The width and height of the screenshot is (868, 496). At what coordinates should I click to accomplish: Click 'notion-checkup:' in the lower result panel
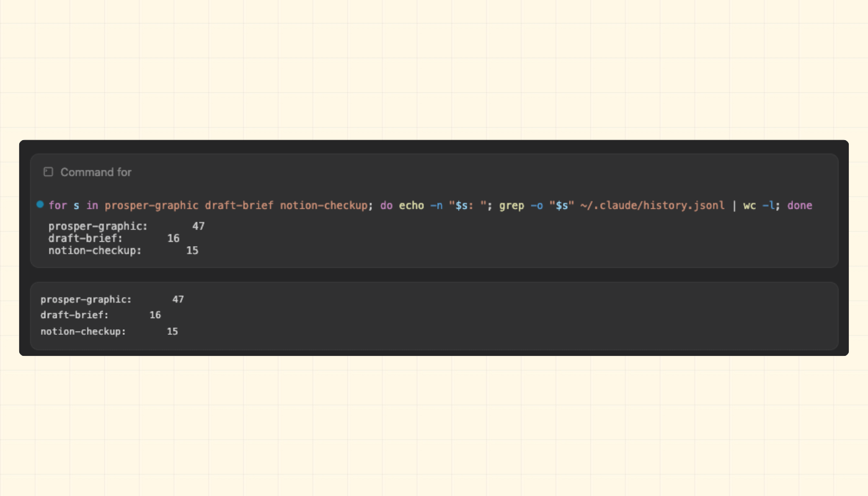click(83, 332)
